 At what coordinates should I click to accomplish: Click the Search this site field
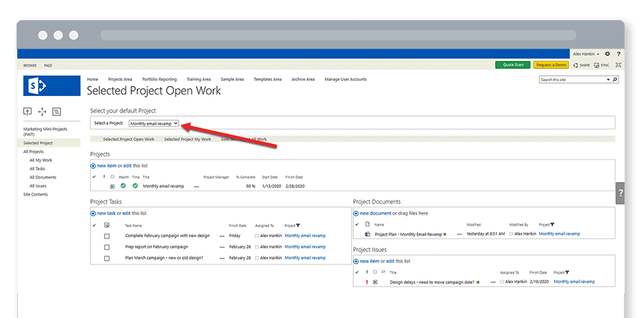coord(571,79)
